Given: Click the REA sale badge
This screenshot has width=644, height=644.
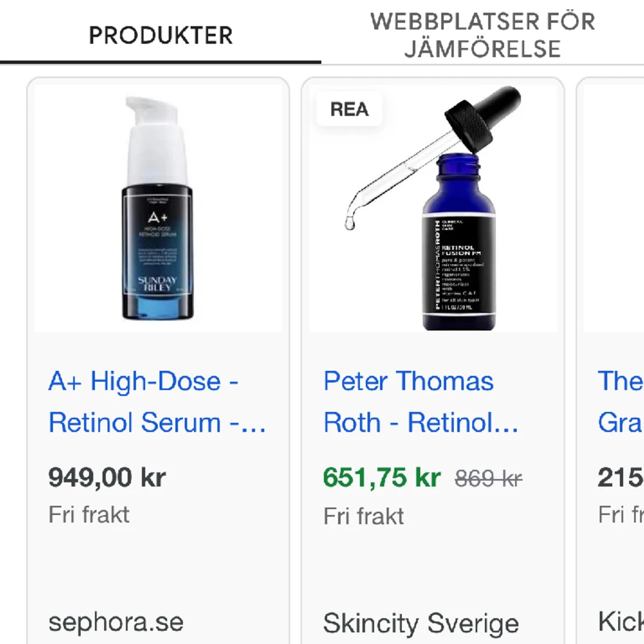Looking at the screenshot, I should pos(349,109).
